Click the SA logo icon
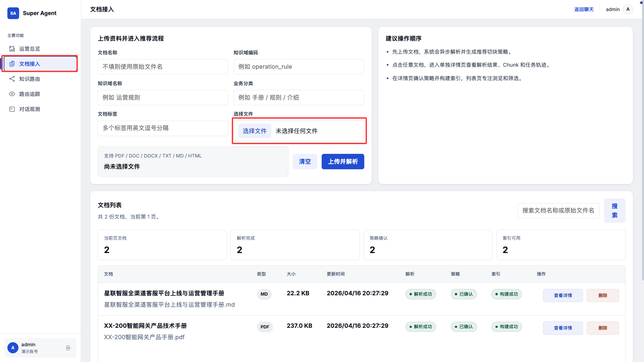 click(13, 13)
